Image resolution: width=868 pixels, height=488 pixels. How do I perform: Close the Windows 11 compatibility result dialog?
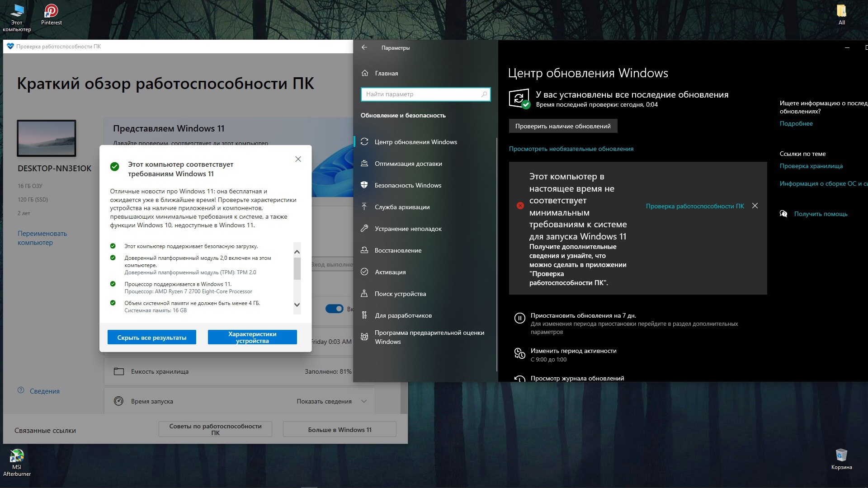click(298, 159)
